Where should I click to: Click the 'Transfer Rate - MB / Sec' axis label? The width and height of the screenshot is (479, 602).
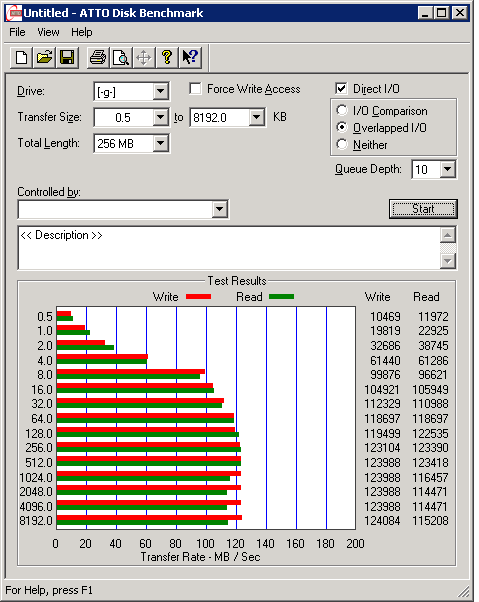tap(200, 557)
